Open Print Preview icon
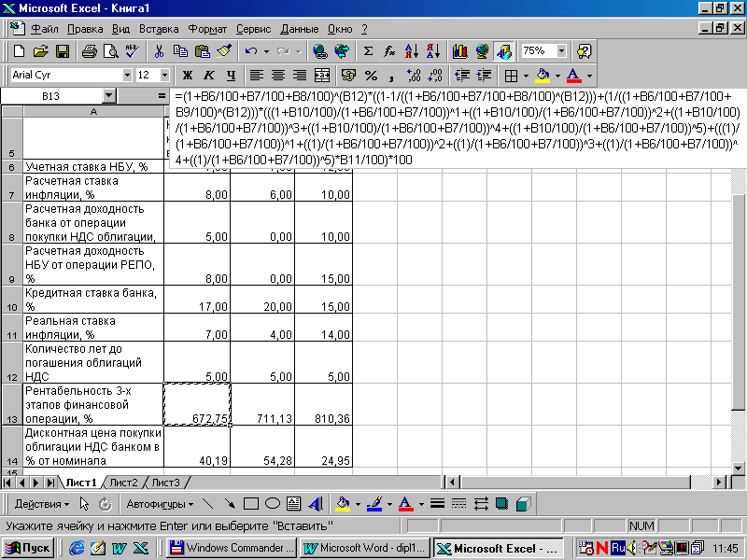 coord(110,51)
